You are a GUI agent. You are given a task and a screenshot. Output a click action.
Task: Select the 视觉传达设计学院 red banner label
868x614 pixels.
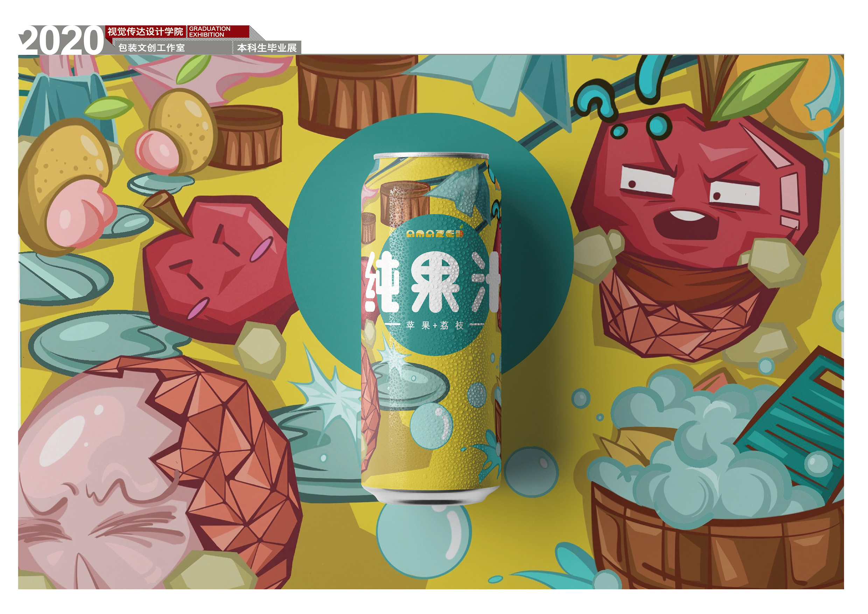[146, 32]
